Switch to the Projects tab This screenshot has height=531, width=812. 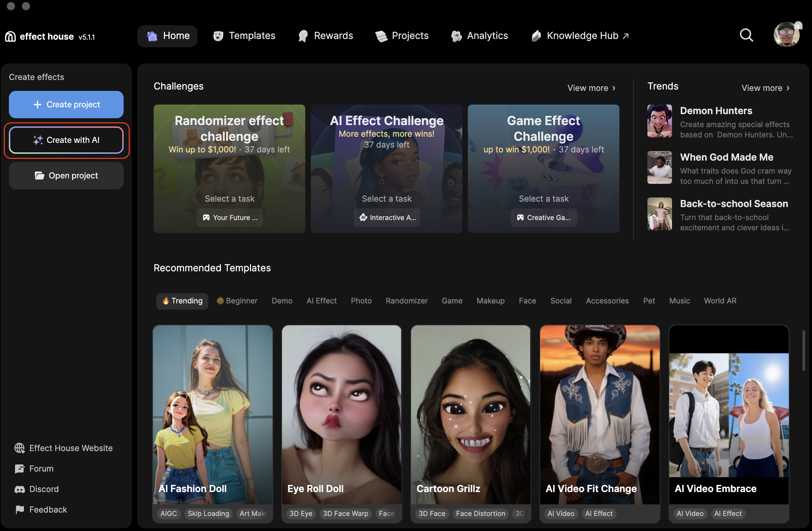[x=402, y=36]
